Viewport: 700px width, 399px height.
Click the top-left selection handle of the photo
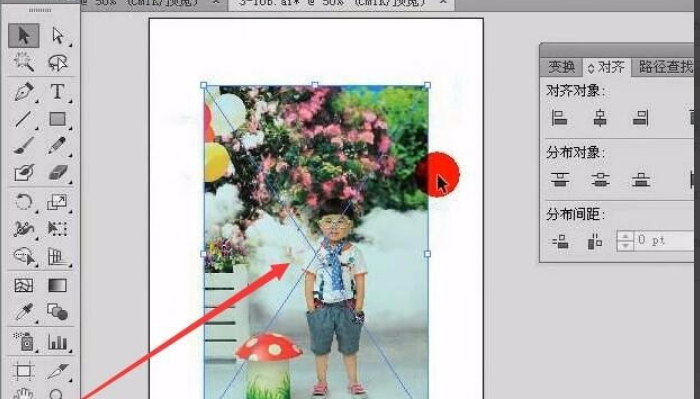pos(204,85)
